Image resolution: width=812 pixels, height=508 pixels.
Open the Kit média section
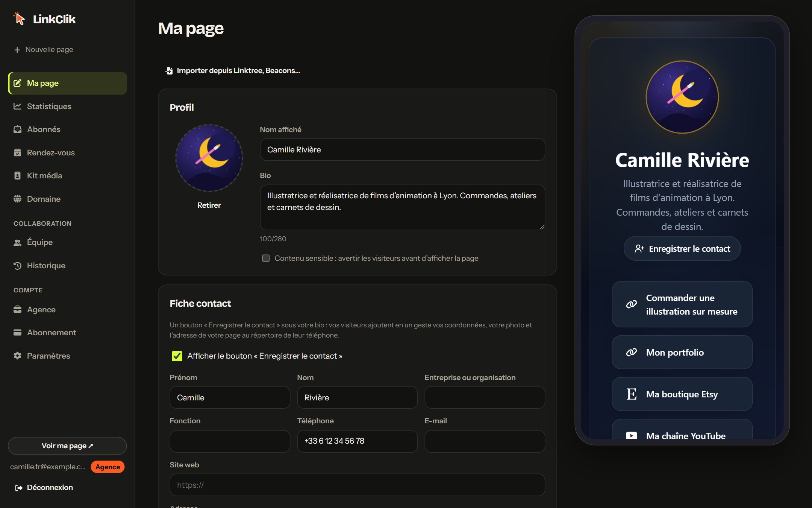tap(67, 176)
